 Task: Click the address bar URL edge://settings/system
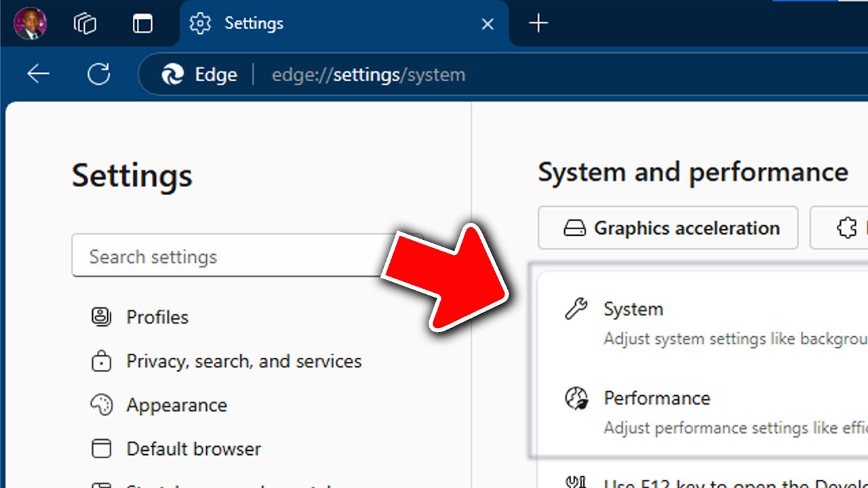[x=368, y=75]
